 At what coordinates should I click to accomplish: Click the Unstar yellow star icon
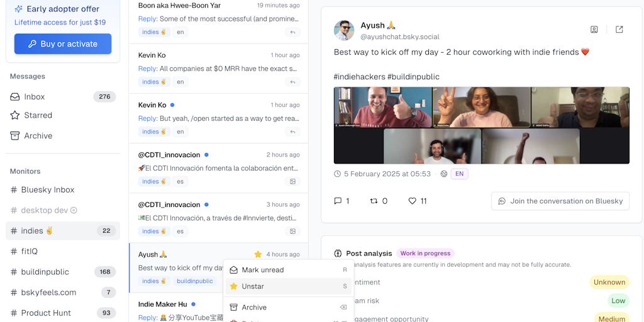[234, 286]
